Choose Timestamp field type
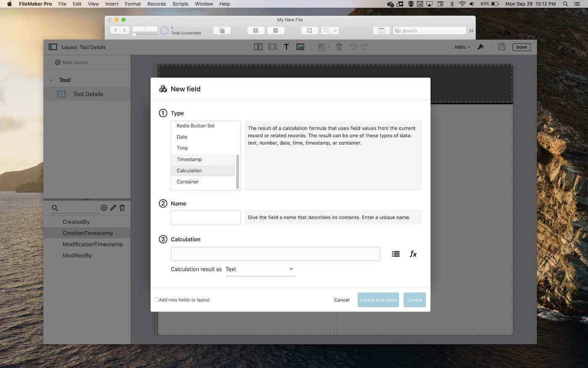 click(x=203, y=159)
